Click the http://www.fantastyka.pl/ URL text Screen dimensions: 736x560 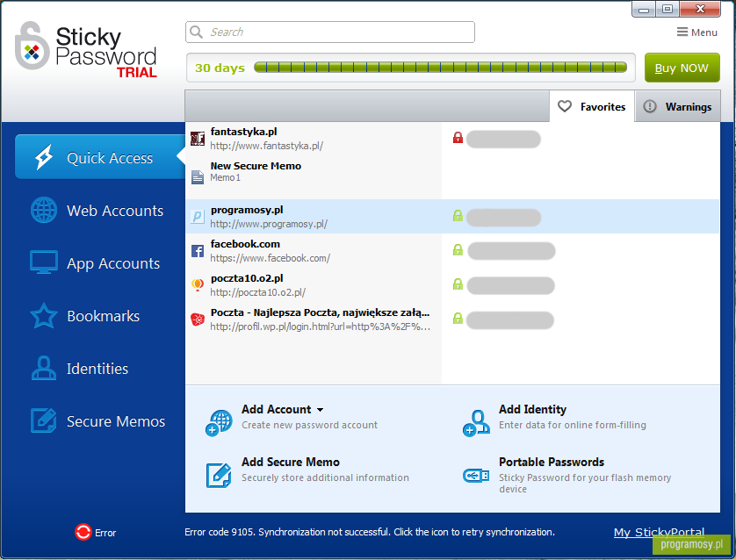pyautogui.click(x=266, y=146)
